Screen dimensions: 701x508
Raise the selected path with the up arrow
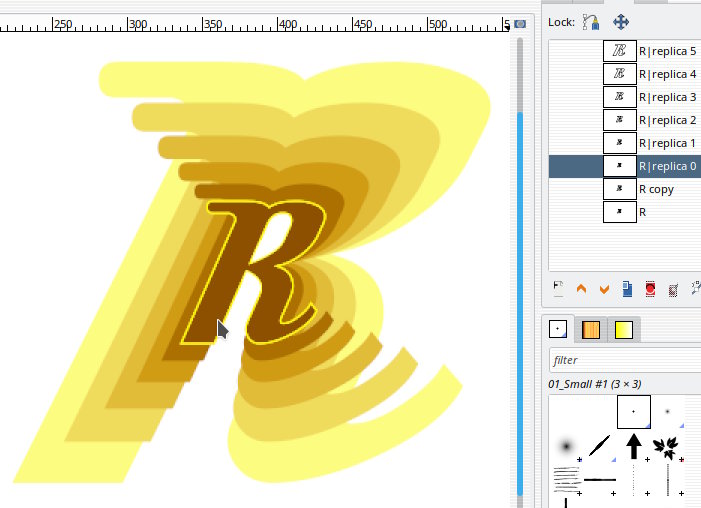click(582, 289)
